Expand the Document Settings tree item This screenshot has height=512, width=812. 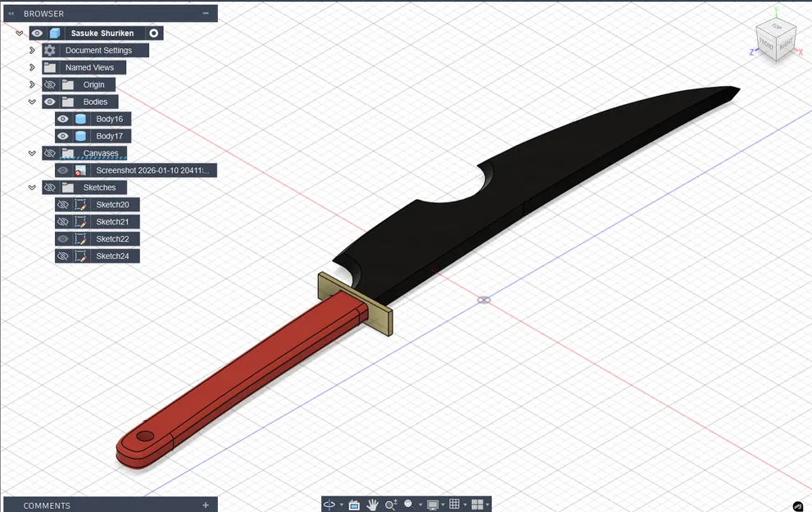click(x=33, y=50)
